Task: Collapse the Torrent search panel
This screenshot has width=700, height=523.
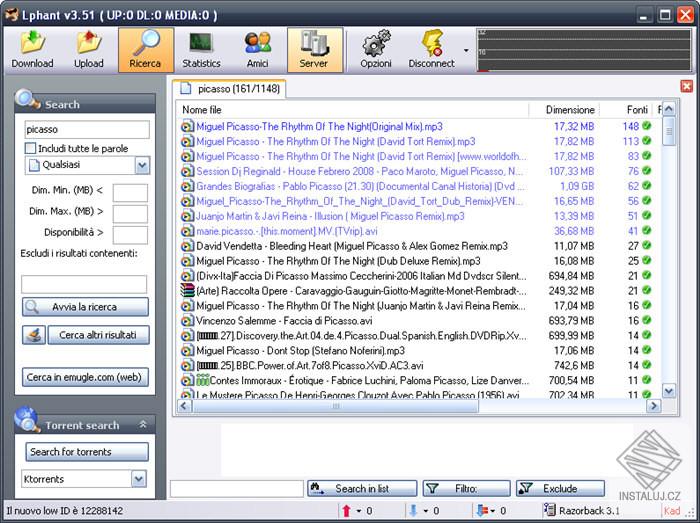Action: tap(143, 424)
